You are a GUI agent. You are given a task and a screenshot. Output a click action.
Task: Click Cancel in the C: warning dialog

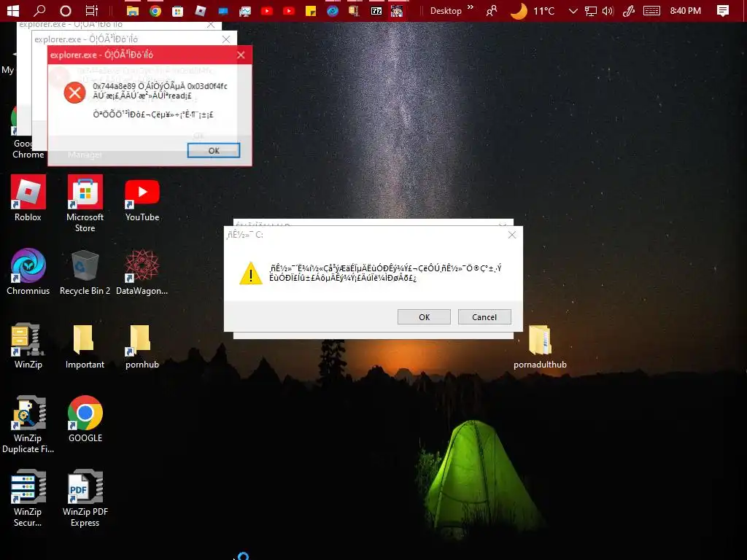(x=484, y=317)
